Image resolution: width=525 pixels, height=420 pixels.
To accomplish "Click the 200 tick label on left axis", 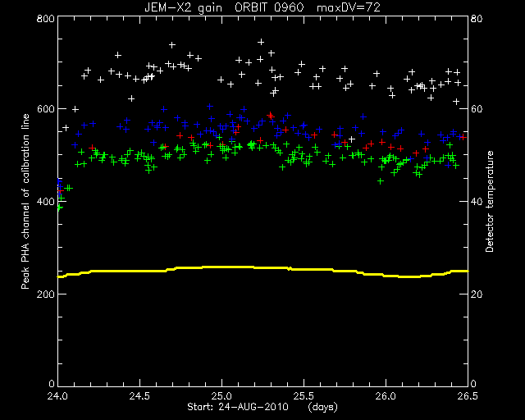I will (46, 294).
